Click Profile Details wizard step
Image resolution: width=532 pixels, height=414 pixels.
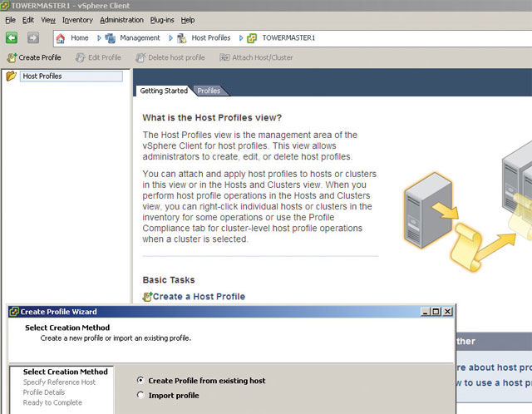tap(44, 392)
